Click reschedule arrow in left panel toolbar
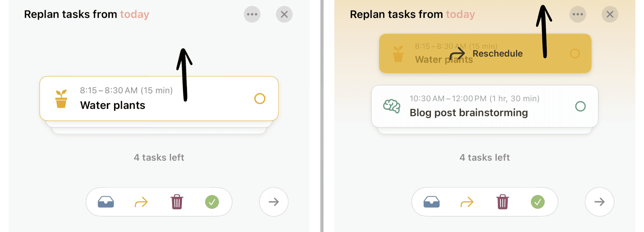Viewport: 644px width, 232px height. click(x=141, y=202)
